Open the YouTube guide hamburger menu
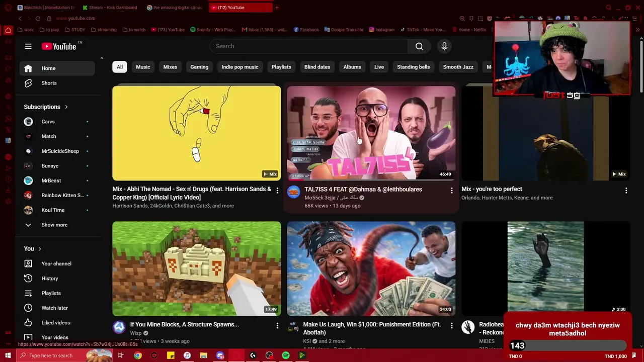 [28, 46]
